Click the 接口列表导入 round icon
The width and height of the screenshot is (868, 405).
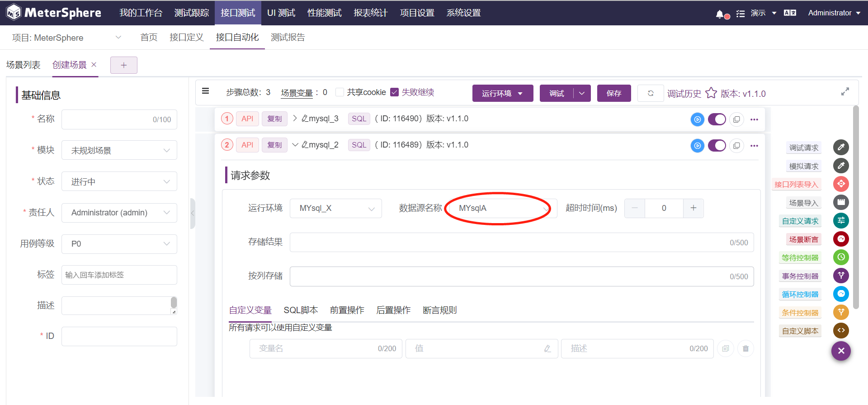pyautogui.click(x=841, y=184)
